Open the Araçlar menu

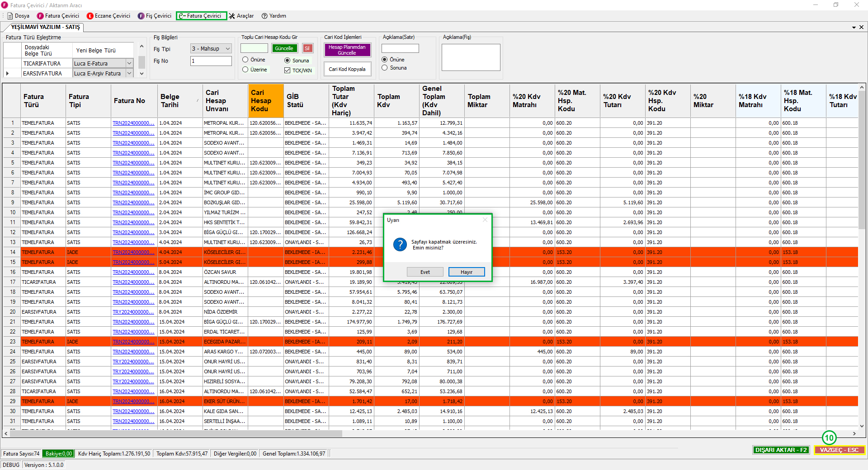coord(241,16)
